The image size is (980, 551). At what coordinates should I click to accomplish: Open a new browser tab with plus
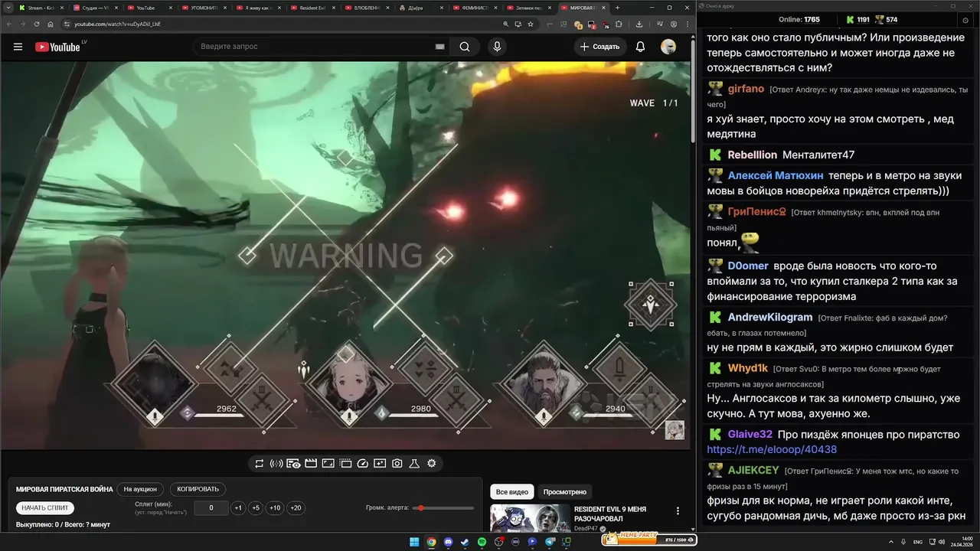(x=618, y=8)
